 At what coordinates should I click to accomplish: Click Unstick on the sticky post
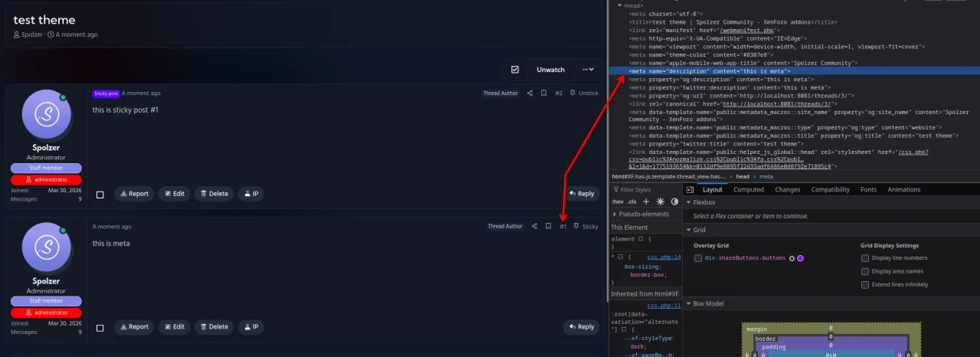(585, 93)
